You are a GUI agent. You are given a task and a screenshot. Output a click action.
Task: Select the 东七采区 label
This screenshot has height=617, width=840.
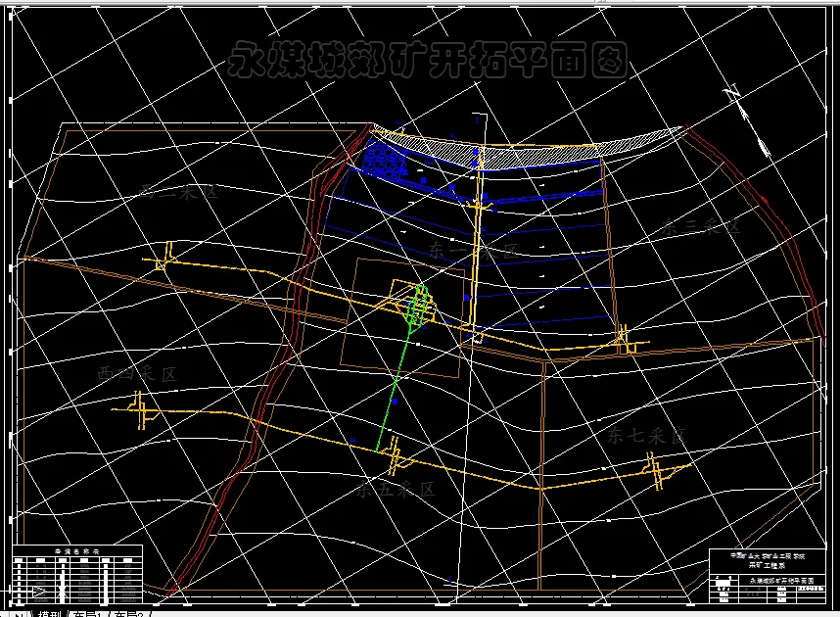(646, 435)
